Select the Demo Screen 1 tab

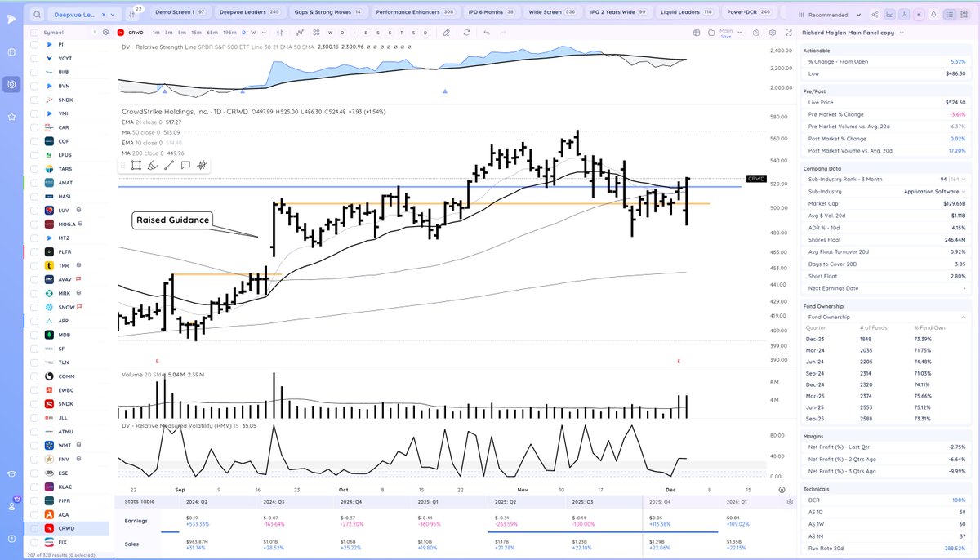180,12
